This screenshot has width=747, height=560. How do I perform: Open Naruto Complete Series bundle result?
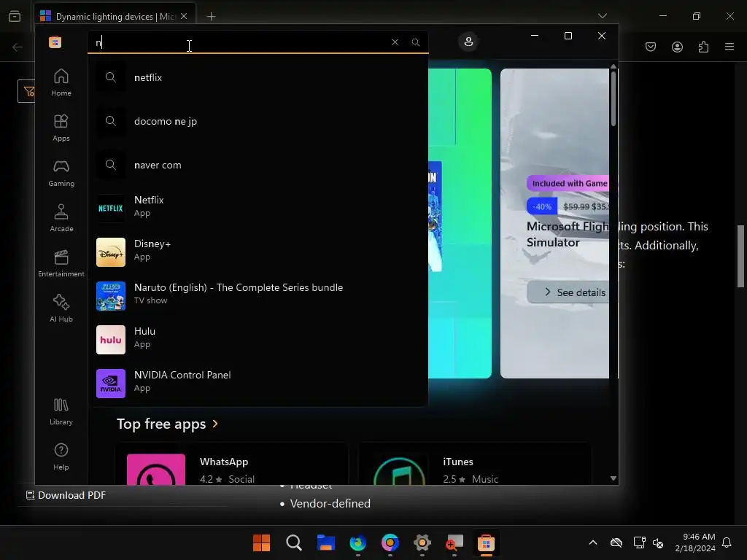coord(258,296)
